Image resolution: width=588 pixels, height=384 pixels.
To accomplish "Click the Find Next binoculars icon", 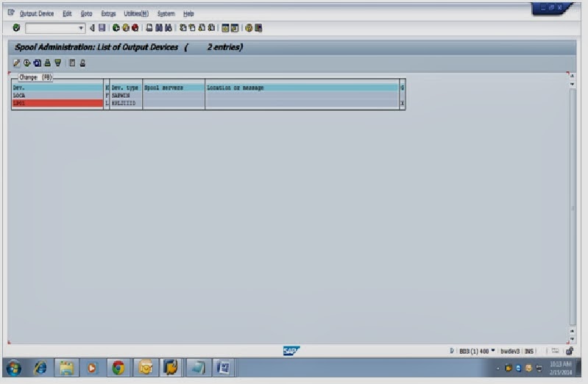I will point(169,28).
